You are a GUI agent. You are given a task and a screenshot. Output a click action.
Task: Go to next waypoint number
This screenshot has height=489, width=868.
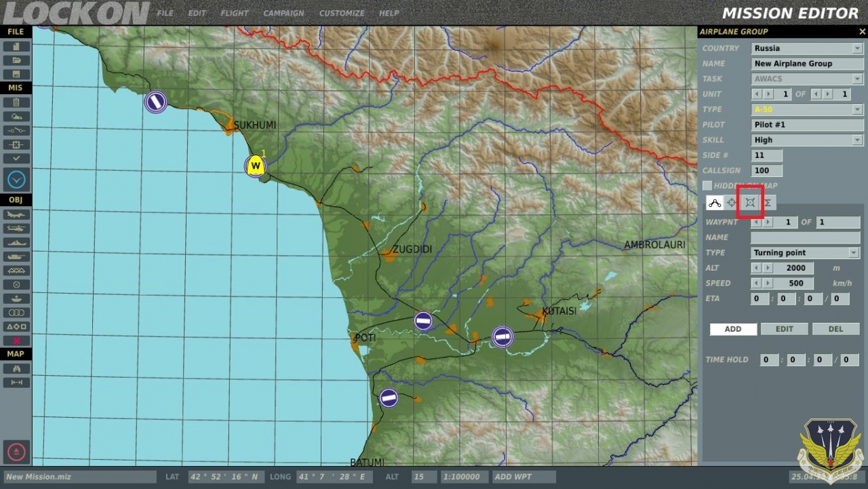(x=768, y=222)
